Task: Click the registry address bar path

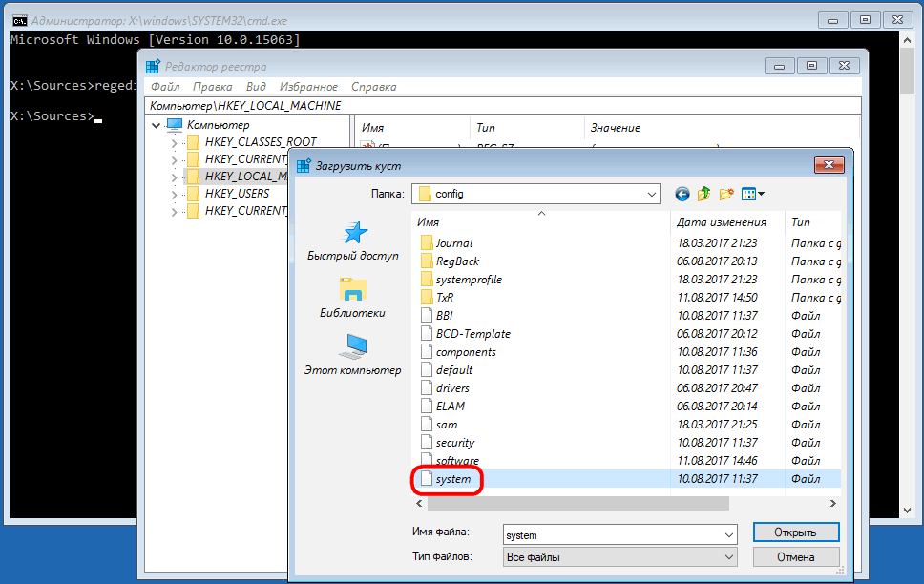Action: (503, 106)
